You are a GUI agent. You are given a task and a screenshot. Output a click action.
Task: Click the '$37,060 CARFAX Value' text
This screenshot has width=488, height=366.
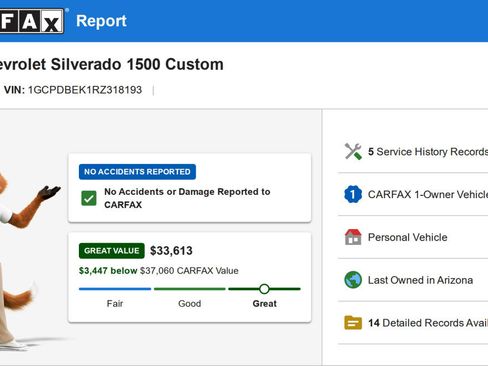189,271
